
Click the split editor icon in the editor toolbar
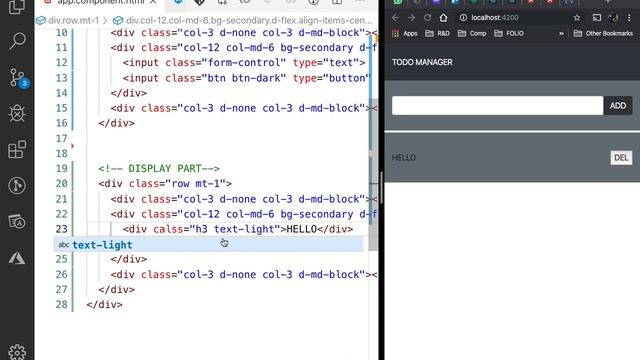(x=337, y=2)
